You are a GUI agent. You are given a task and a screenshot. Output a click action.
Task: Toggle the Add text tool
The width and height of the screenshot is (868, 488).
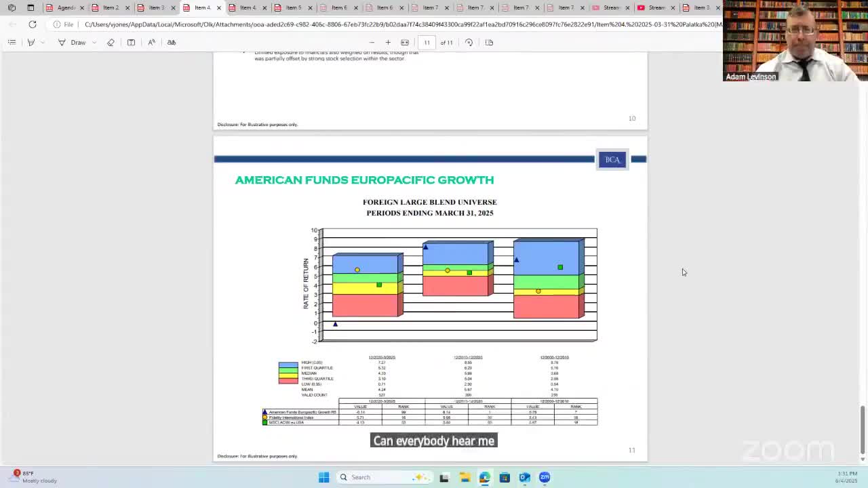131,42
